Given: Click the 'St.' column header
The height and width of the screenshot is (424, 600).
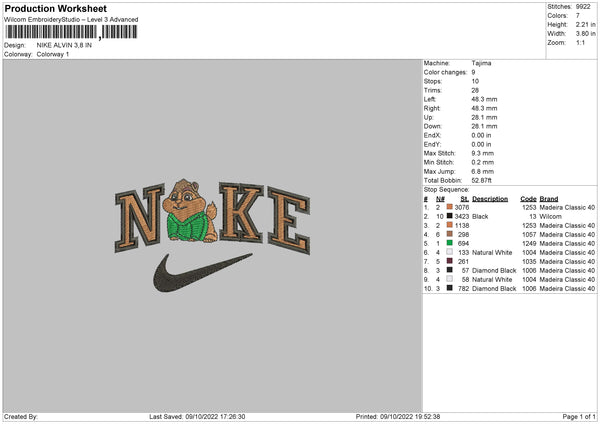Looking at the screenshot, I should [465, 199].
